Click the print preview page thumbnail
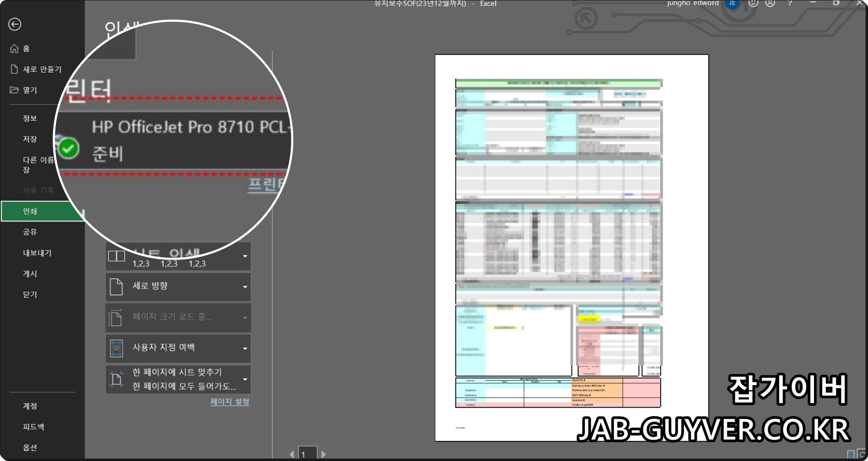The height and width of the screenshot is (461, 868). (571, 248)
